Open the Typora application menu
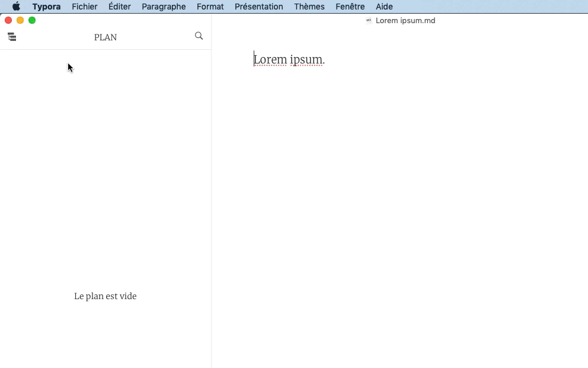 tap(46, 7)
